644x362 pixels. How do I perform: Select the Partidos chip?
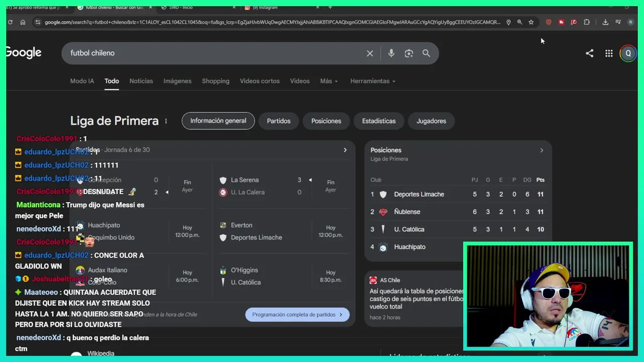(279, 121)
